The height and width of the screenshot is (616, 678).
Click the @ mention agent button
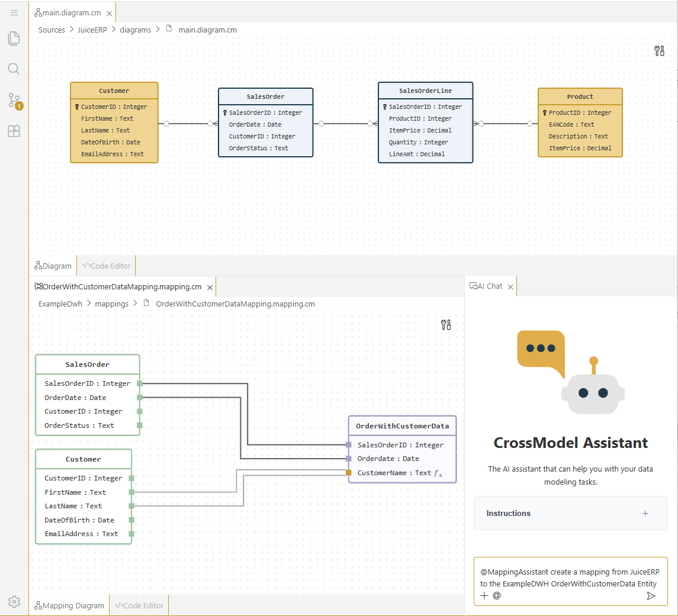coord(497,596)
